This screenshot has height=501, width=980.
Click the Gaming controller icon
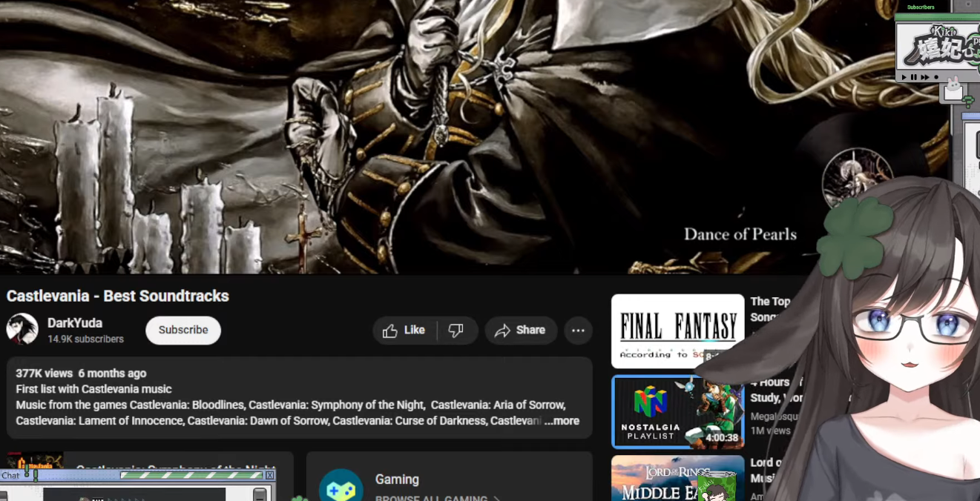point(341,489)
